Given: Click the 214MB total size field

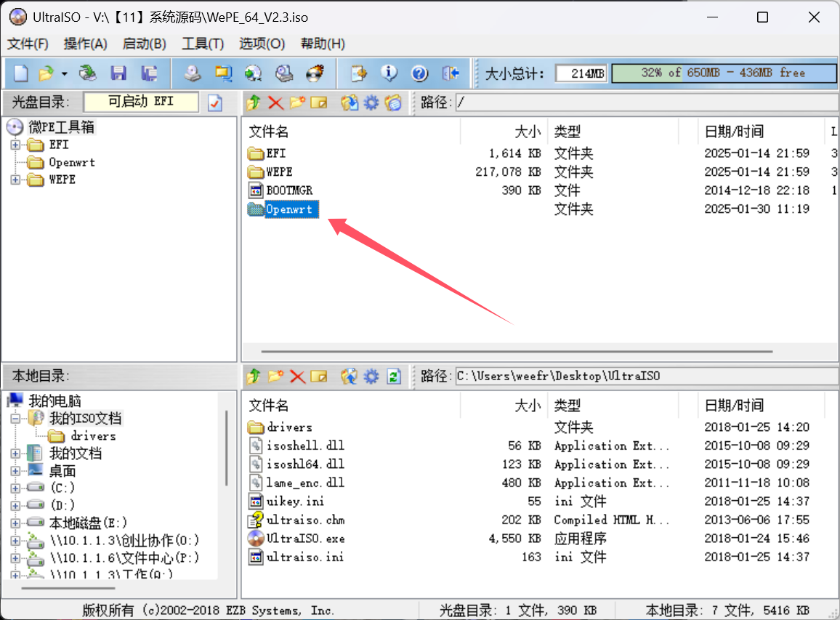Looking at the screenshot, I should (581, 73).
